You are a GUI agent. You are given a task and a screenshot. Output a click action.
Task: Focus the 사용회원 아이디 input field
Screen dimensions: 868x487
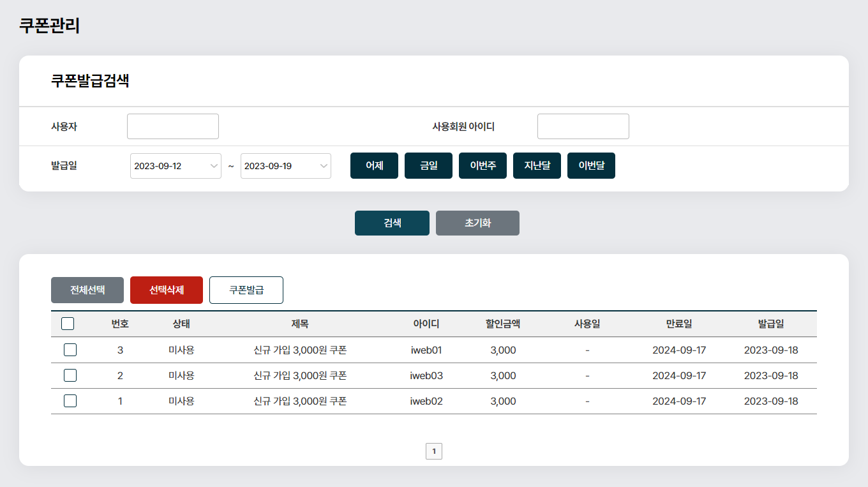[x=583, y=126]
